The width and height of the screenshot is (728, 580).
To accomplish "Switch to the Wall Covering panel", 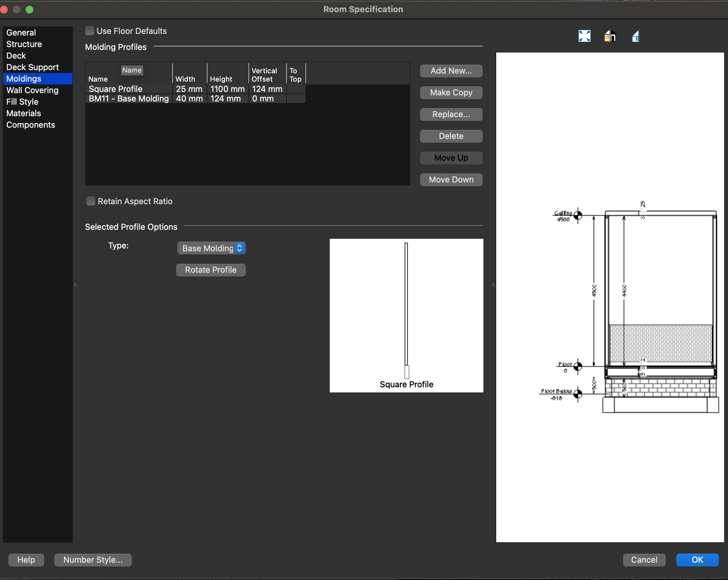I will [32, 90].
